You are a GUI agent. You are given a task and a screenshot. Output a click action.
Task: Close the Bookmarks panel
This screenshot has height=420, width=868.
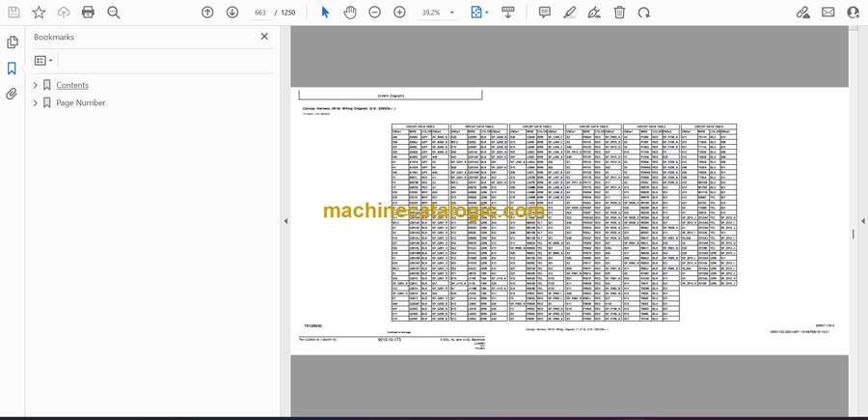264,37
